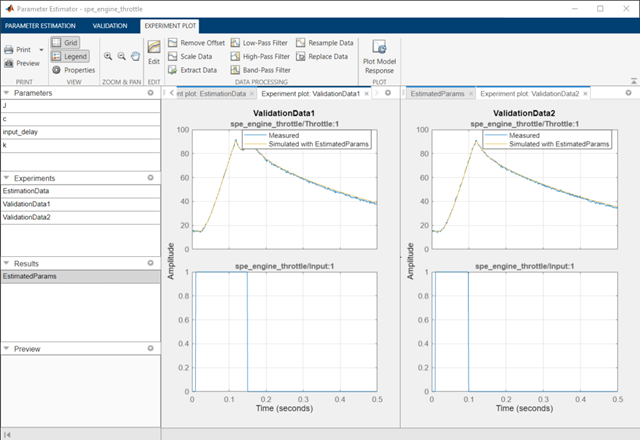The height and width of the screenshot is (440, 640).
Task: Click the Remove Offset tool
Action: click(x=196, y=43)
